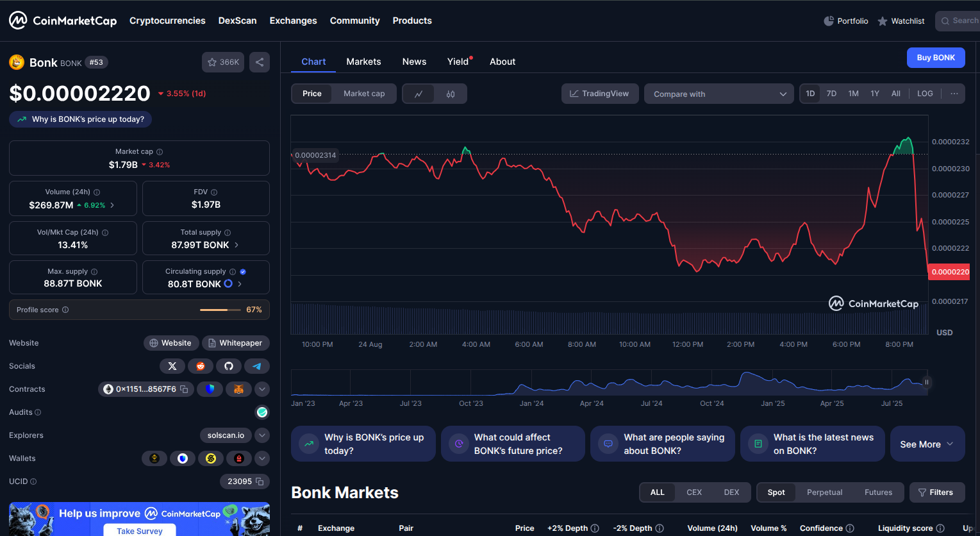This screenshot has height=536, width=980.
Task: Set chart range to 7D
Action: tap(831, 94)
